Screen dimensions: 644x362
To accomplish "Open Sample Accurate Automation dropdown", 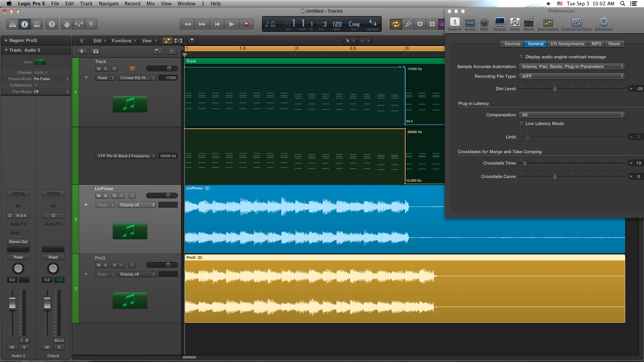I will coord(572,67).
